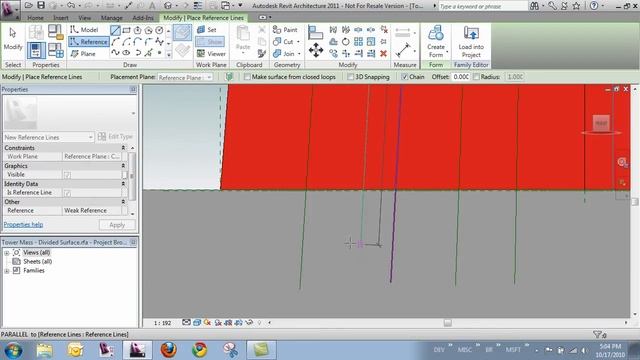This screenshot has height=360, width=640.
Task: Open the Join geometry dropdown arrow
Action: [x=299, y=53]
